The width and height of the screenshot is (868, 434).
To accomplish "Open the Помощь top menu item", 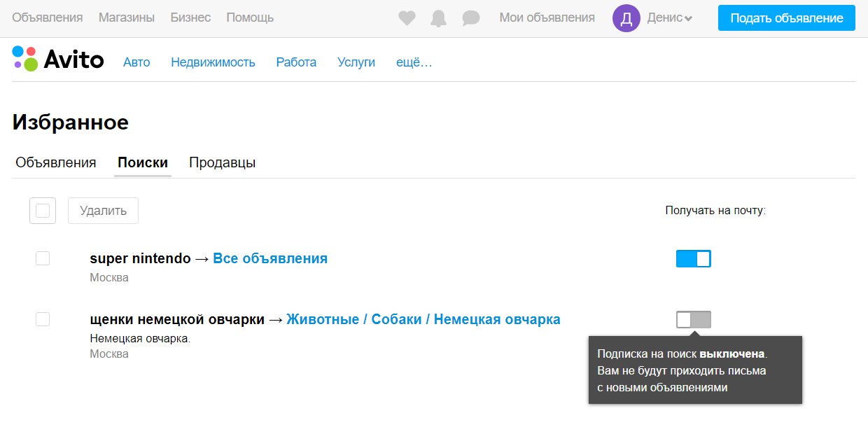I will pyautogui.click(x=250, y=17).
